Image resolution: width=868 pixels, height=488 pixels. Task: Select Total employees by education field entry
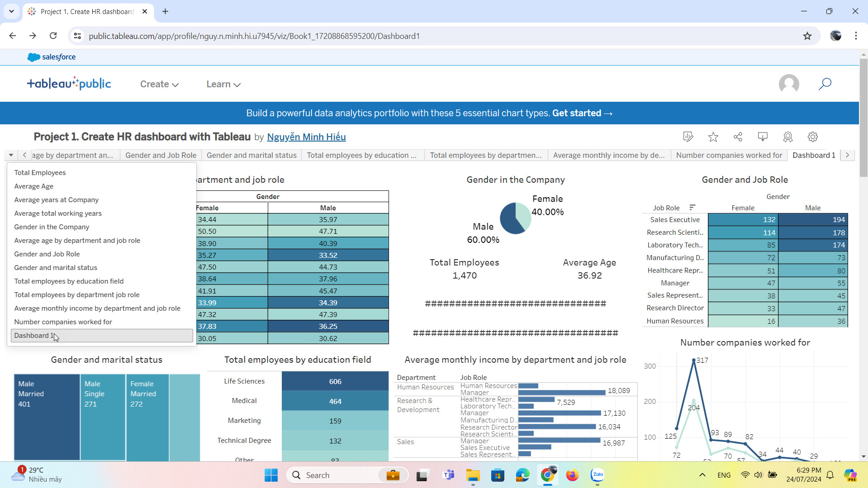coord(69,281)
